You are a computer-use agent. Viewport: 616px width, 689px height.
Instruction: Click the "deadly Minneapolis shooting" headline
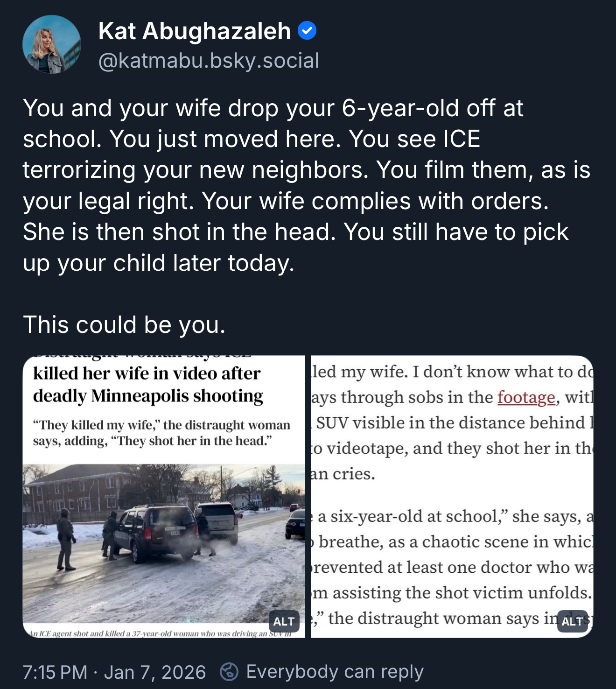148,396
